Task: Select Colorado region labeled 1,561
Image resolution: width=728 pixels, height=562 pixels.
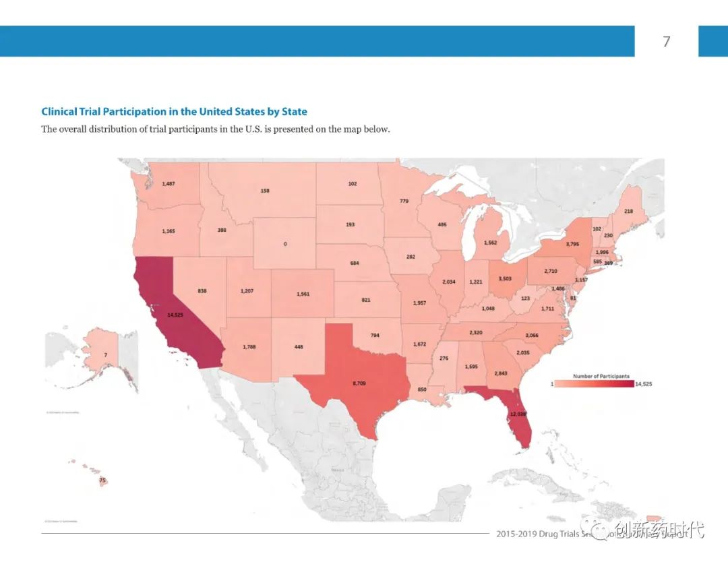Action: [x=303, y=294]
